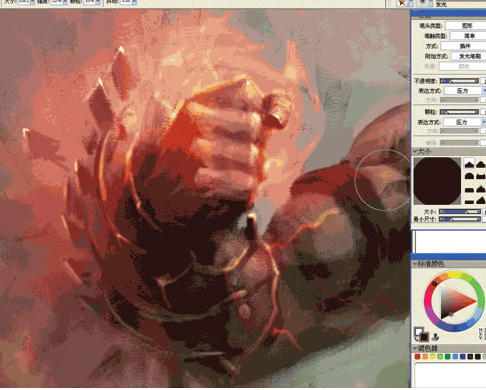This screenshot has height=390, width=486.
Task: Choose third-row pointed tip profile icon
Action: 481,189
